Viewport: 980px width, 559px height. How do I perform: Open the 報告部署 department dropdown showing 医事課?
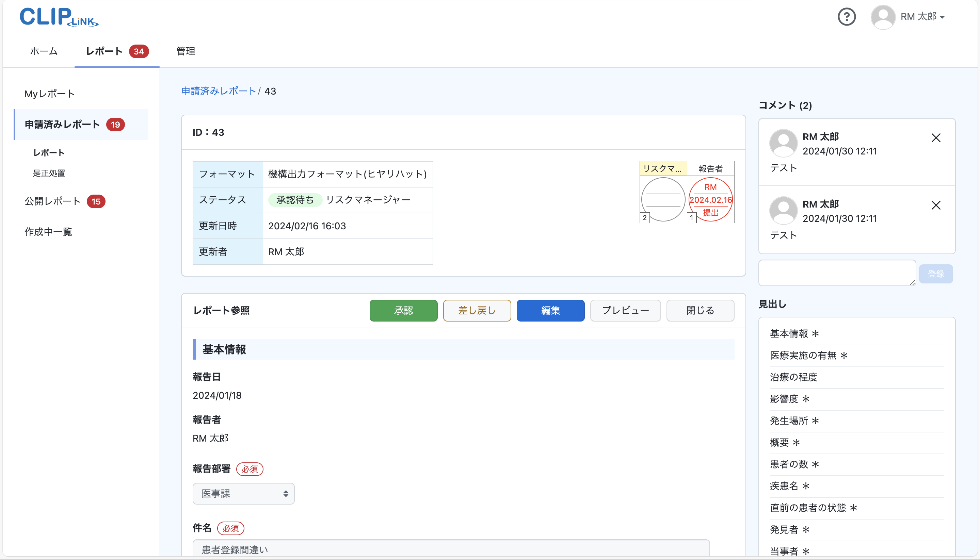[x=243, y=493]
